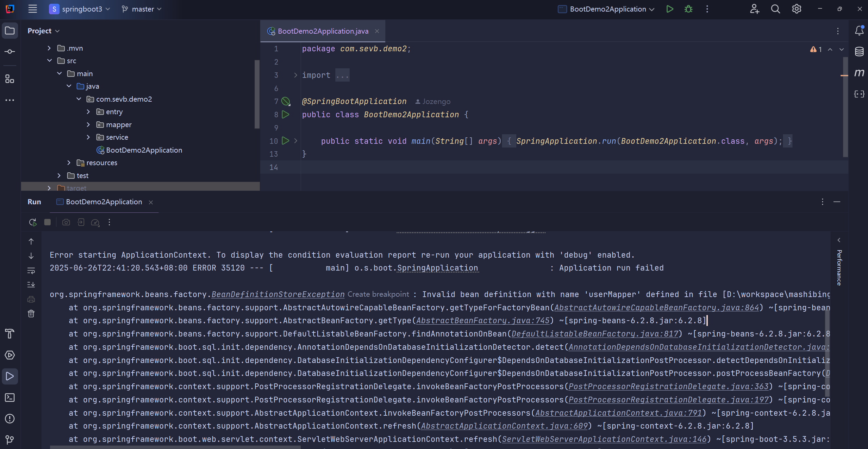Image resolution: width=868 pixels, height=449 pixels.
Task: Stop the running process
Action: (48, 222)
